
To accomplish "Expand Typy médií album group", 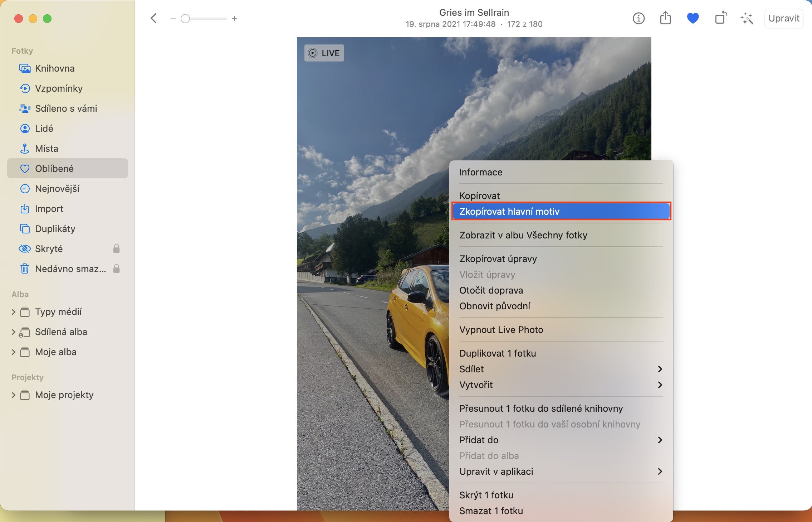I will [13, 312].
